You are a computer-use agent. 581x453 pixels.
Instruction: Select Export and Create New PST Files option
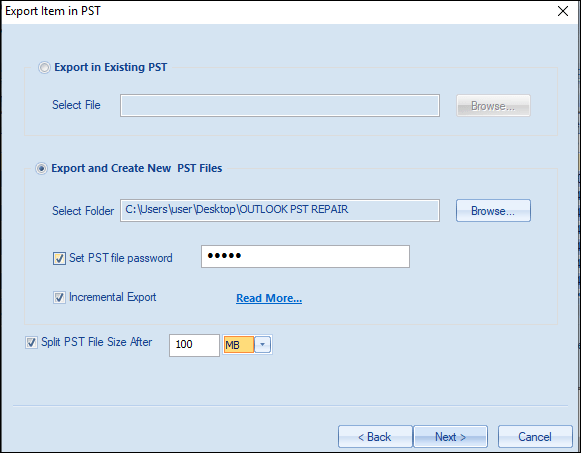[x=41, y=169]
